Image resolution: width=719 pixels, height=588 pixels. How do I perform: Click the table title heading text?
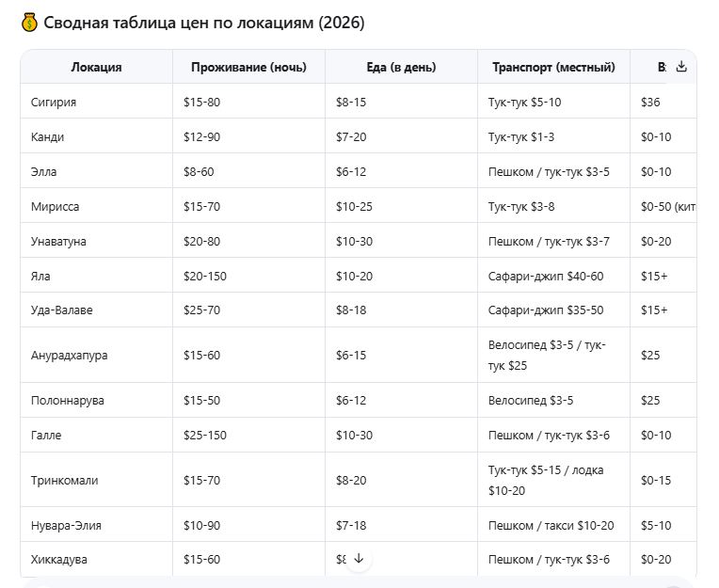[x=204, y=23]
